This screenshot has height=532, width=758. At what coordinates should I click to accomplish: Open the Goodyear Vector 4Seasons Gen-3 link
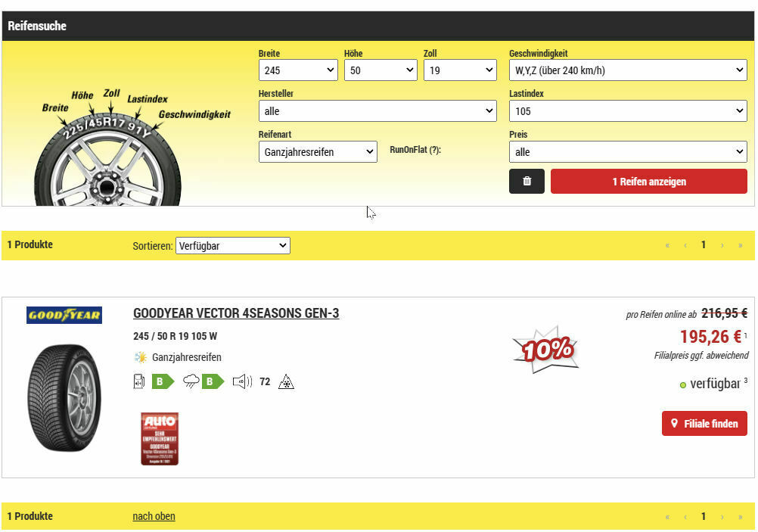click(x=236, y=313)
